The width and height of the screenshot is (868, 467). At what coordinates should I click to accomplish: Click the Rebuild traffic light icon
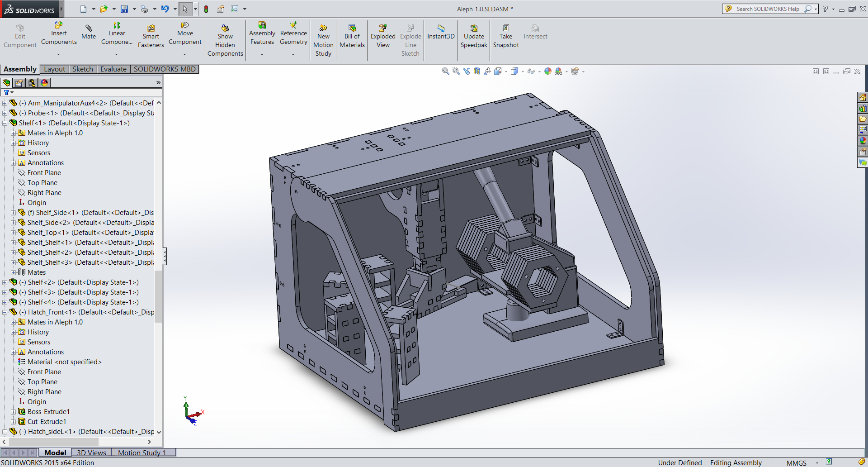(206, 9)
